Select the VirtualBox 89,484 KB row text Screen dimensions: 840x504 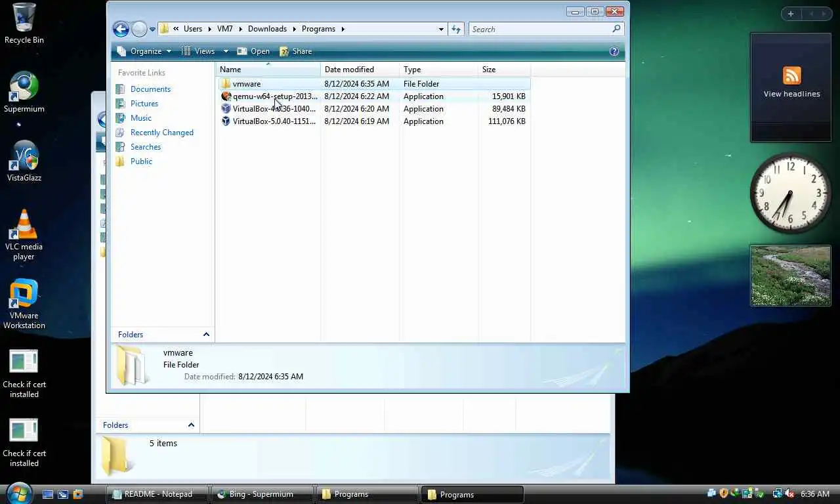tap(274, 109)
